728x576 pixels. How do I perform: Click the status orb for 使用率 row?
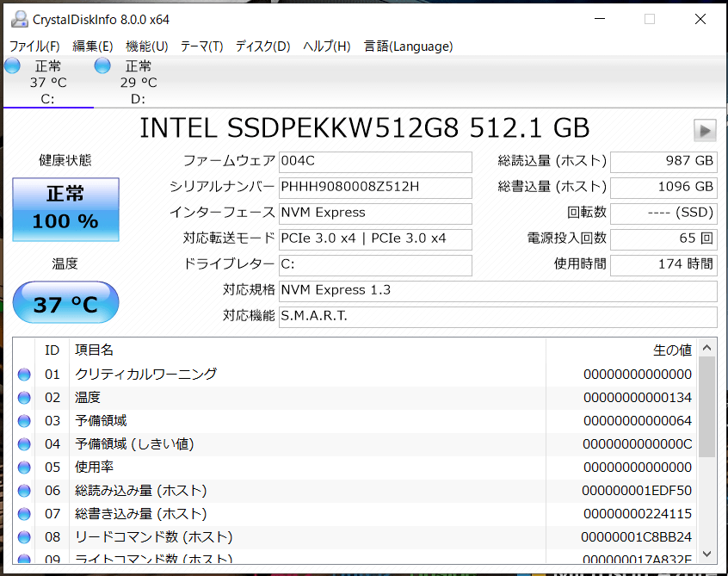point(24,468)
